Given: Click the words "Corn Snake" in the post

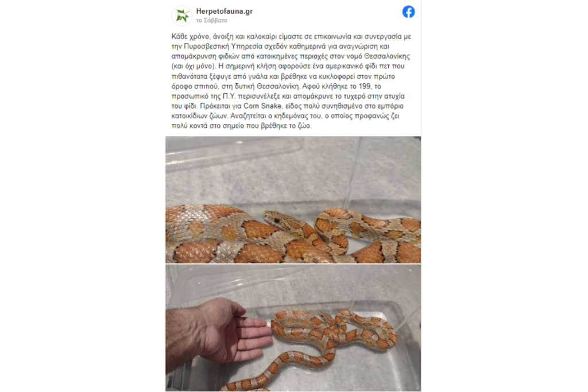Looking at the screenshot, I should (262, 106).
